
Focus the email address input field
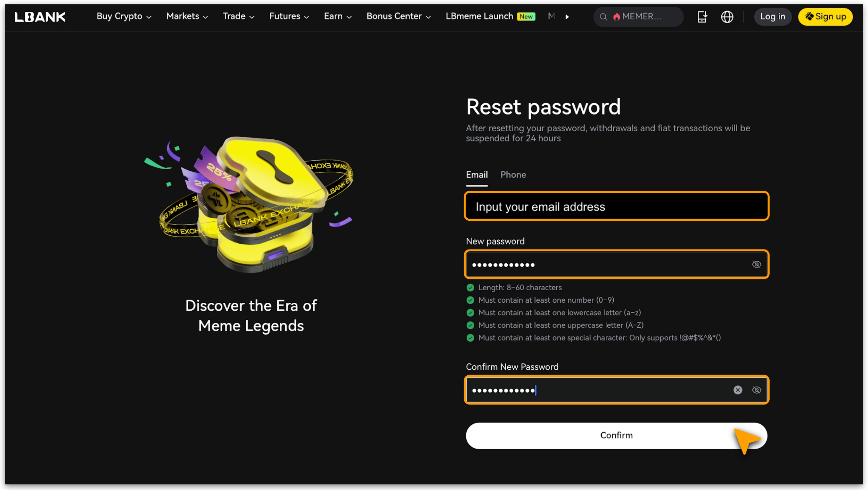coord(616,206)
